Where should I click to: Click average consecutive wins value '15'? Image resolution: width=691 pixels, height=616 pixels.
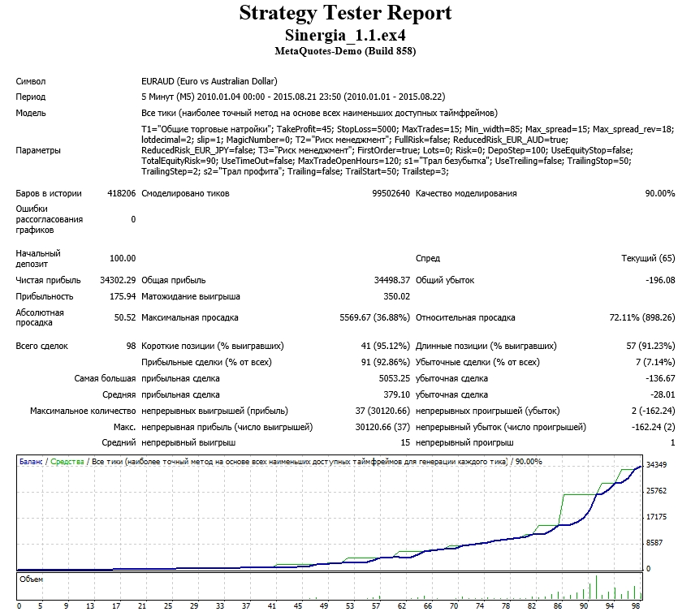(x=405, y=443)
